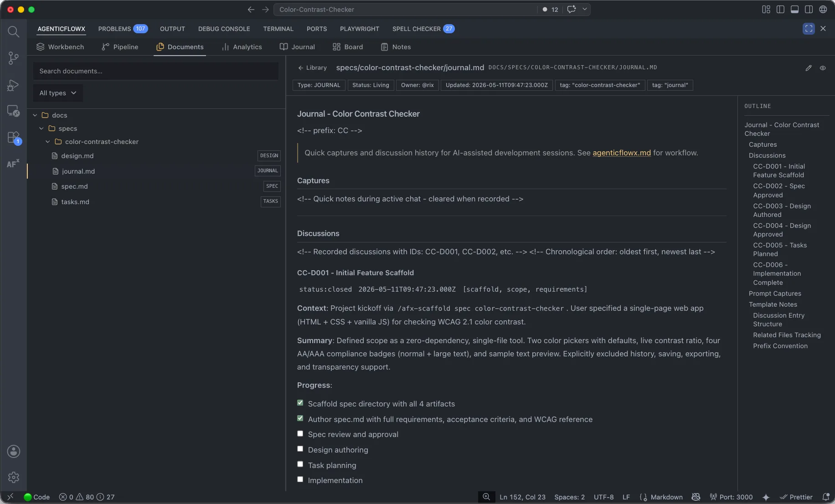Open the Notes tab

pos(396,47)
